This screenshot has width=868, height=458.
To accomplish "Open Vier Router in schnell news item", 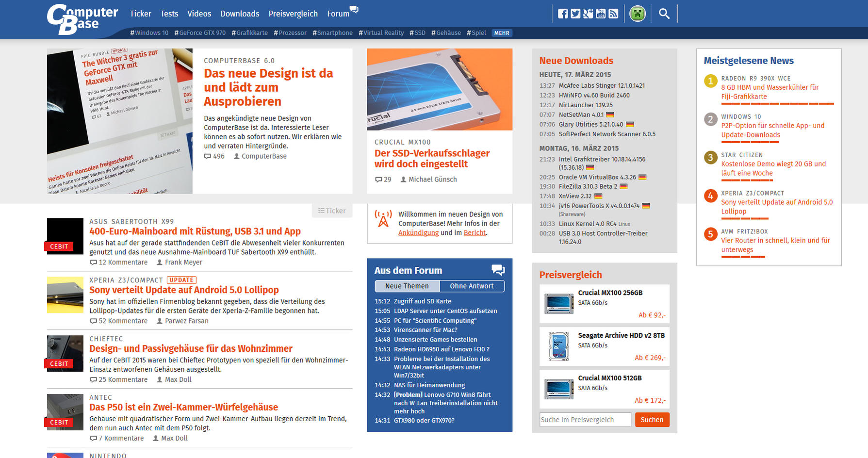I will [775, 245].
